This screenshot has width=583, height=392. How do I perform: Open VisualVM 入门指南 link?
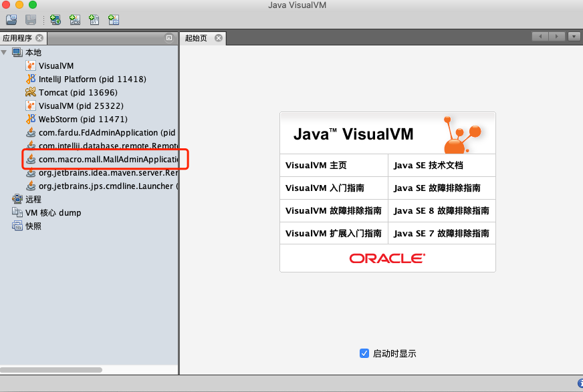coord(324,188)
